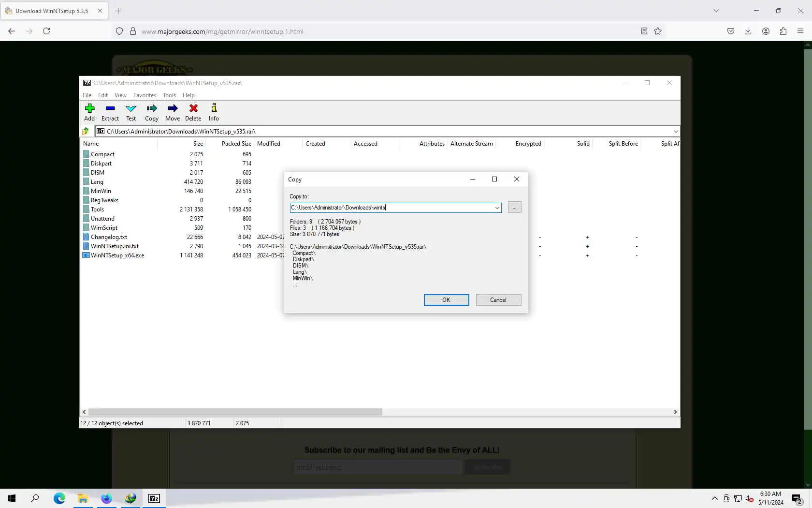Show hidden system tray icons
Screen dimensions: 812x508
tap(714, 498)
